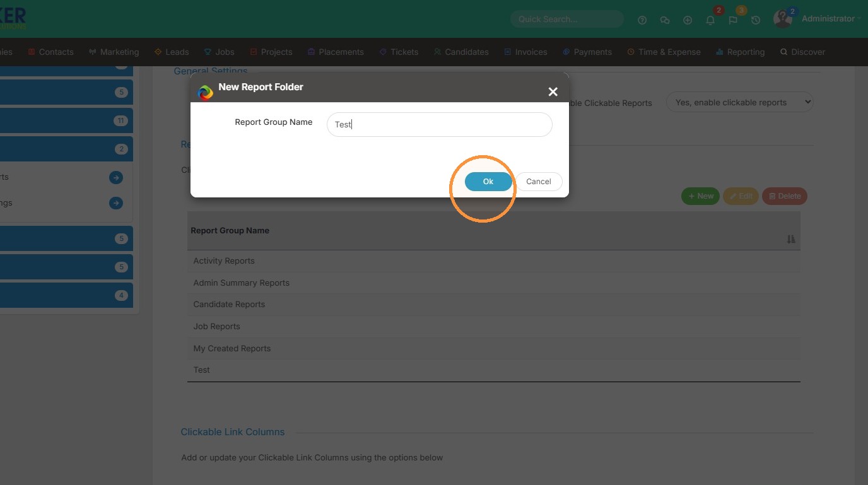Close the New Report Folder dialog
The height and width of the screenshot is (485, 868).
(x=553, y=92)
